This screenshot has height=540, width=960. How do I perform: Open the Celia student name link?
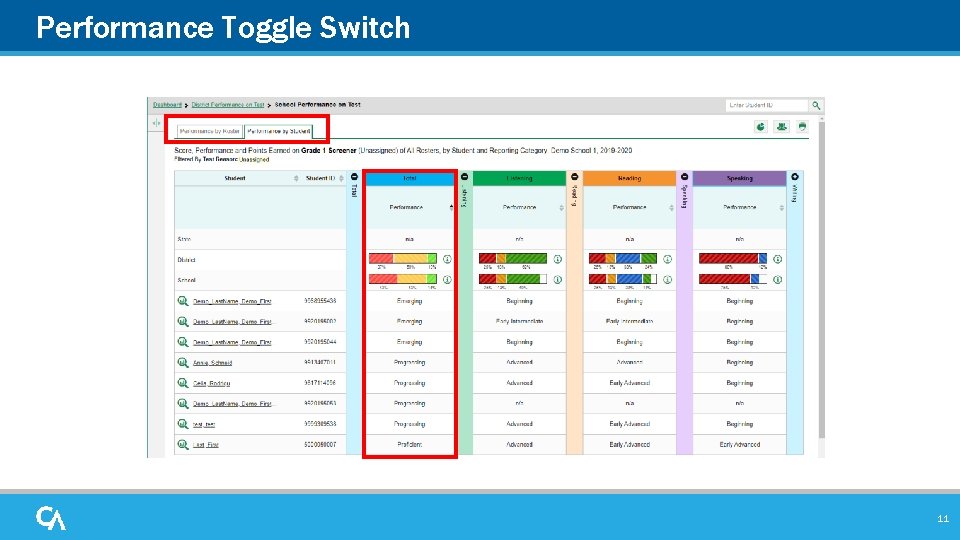pyautogui.click(x=211, y=383)
